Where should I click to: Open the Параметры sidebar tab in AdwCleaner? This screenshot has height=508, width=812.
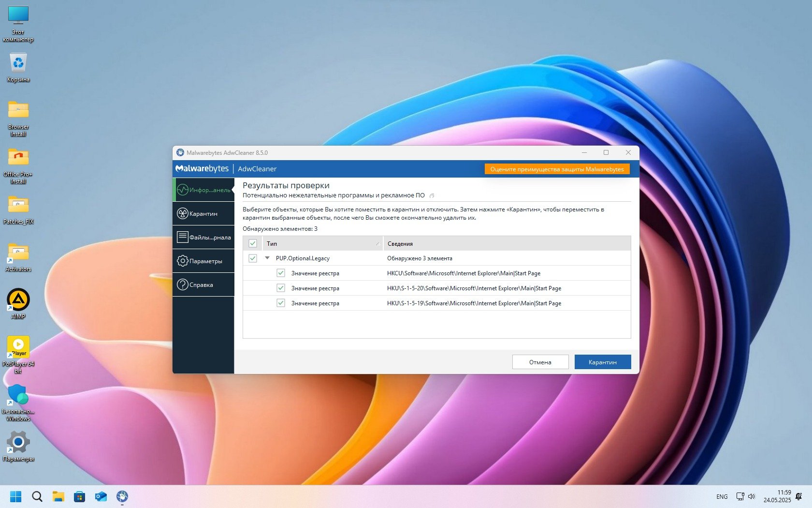(x=203, y=261)
